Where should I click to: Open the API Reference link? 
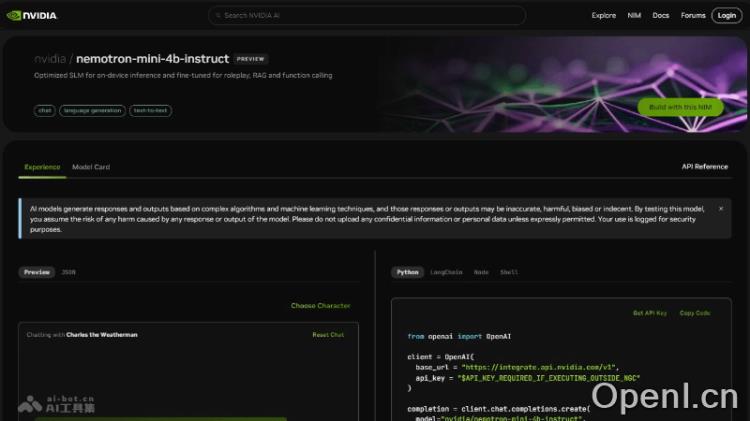coord(704,167)
